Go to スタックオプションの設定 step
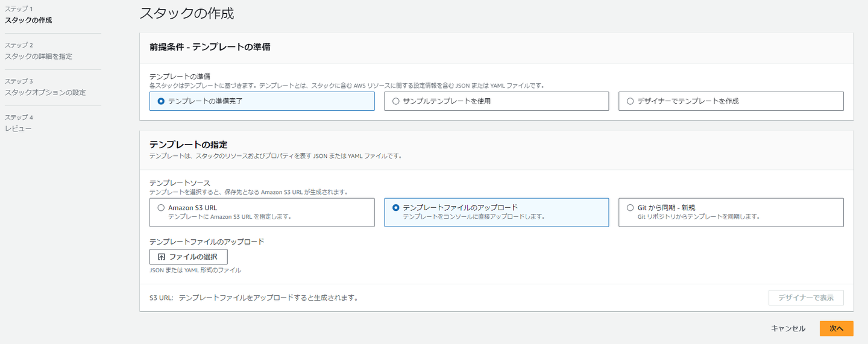Viewport: 868px width, 344px height. click(x=45, y=92)
